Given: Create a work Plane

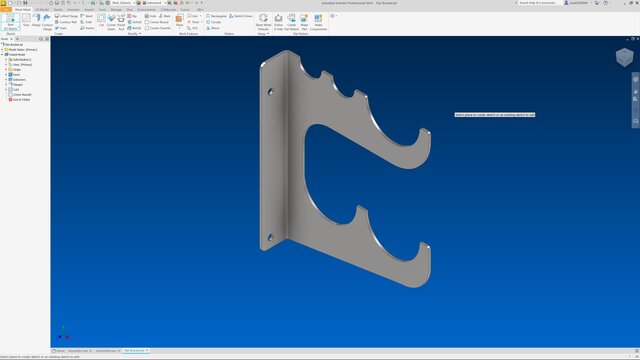Looking at the screenshot, I should pyautogui.click(x=179, y=21).
